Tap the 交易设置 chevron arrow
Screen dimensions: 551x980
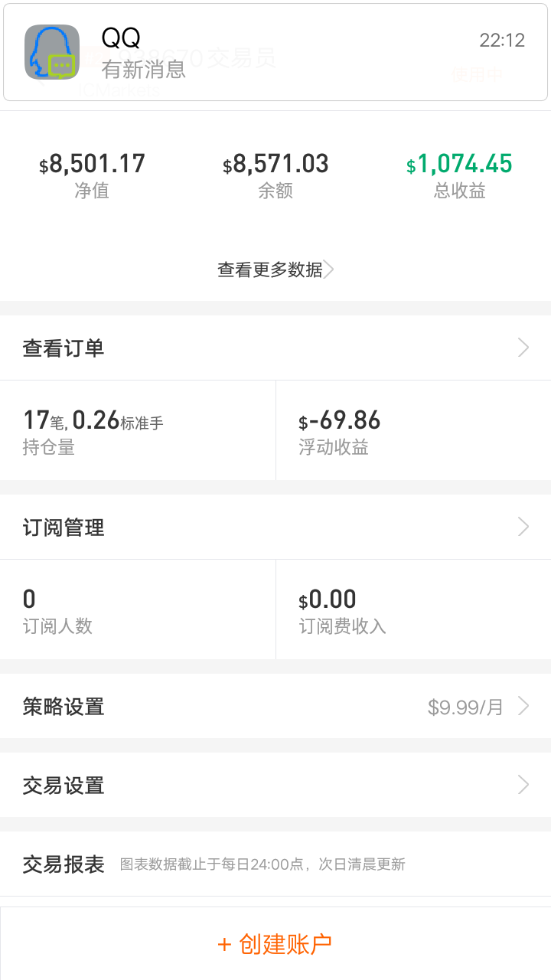(523, 786)
